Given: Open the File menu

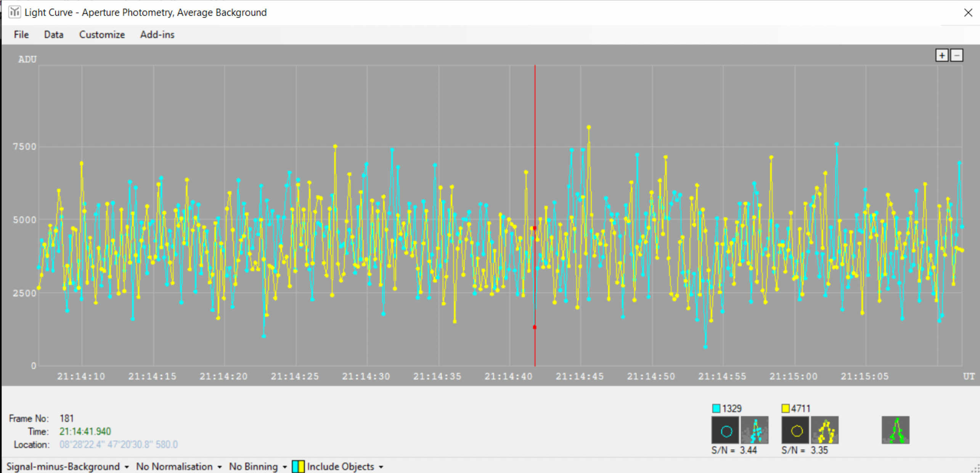Looking at the screenshot, I should [21, 35].
